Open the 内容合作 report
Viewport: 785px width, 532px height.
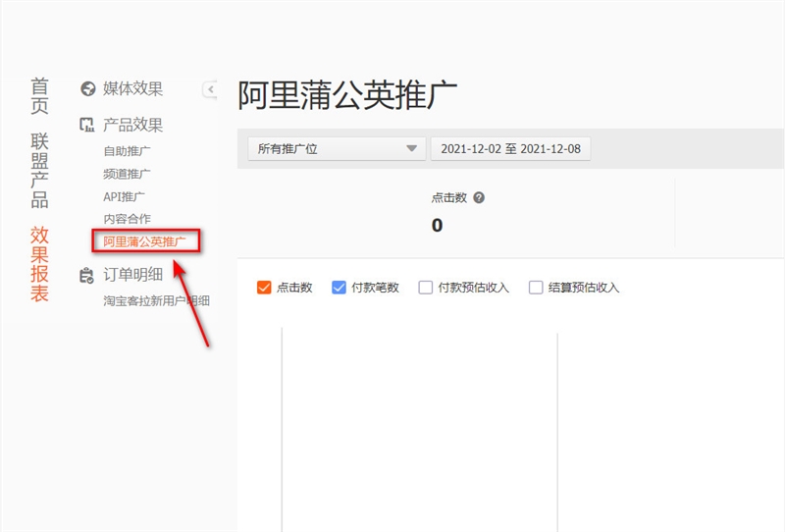click(x=127, y=219)
